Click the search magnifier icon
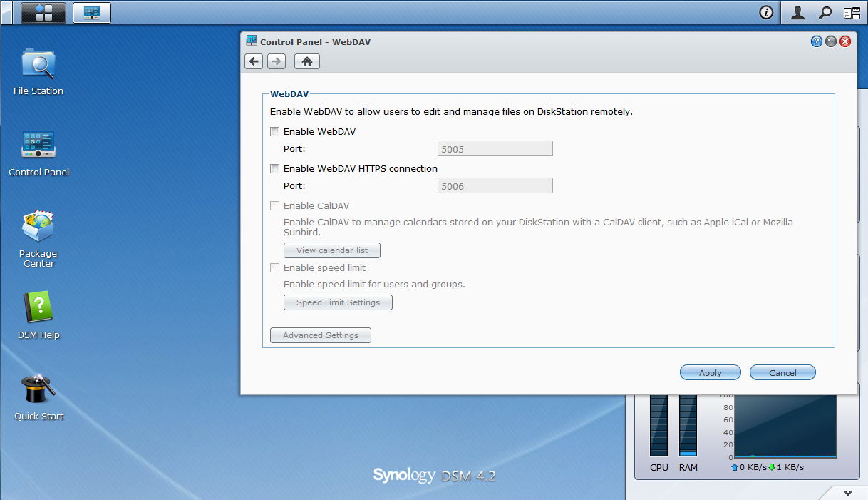This screenshot has height=500, width=868. coord(825,12)
